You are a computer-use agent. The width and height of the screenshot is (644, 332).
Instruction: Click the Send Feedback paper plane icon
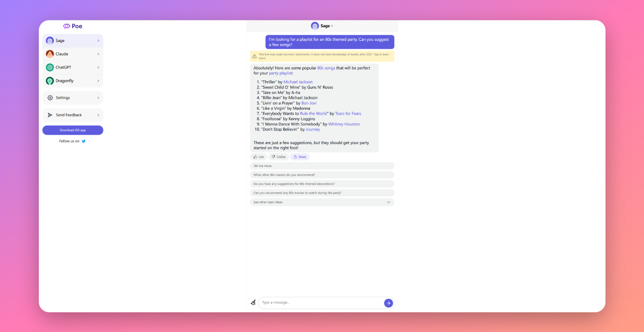point(50,115)
